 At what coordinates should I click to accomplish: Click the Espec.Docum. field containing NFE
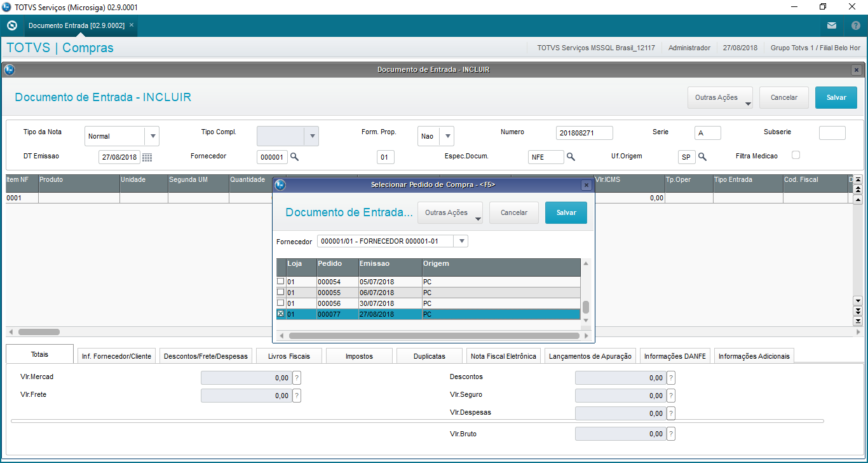546,156
